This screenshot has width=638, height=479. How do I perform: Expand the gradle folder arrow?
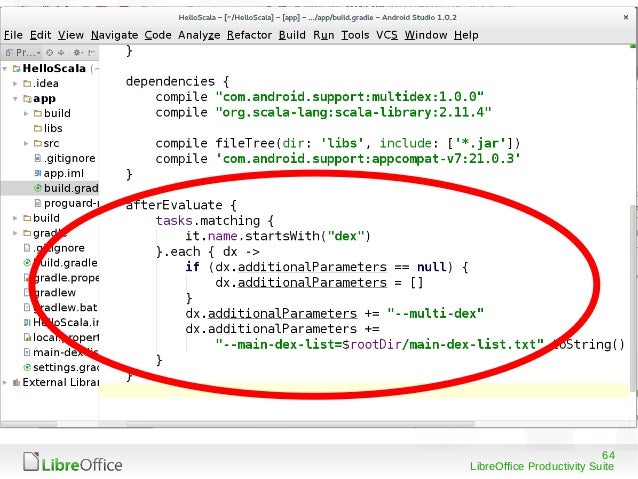click(x=15, y=233)
